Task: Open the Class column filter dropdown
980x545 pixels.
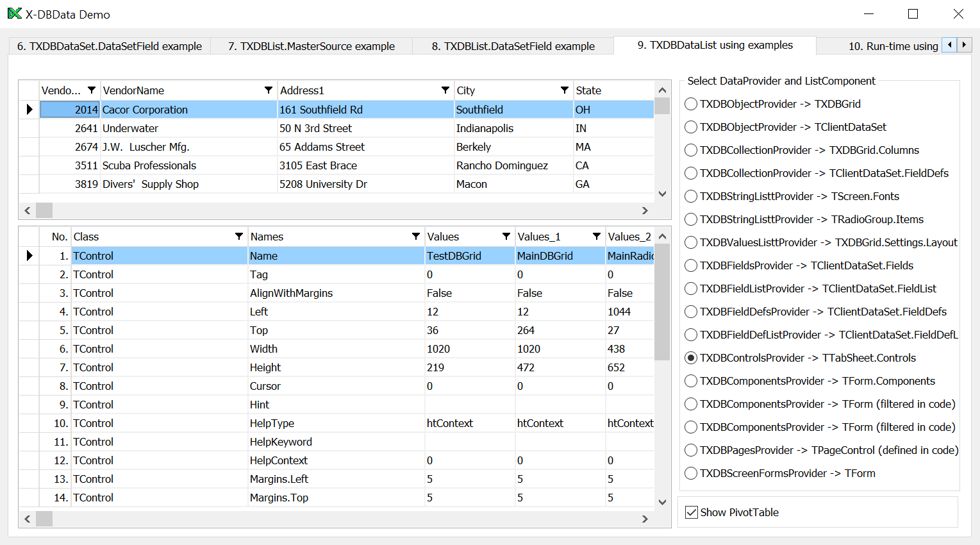Action: [x=239, y=237]
